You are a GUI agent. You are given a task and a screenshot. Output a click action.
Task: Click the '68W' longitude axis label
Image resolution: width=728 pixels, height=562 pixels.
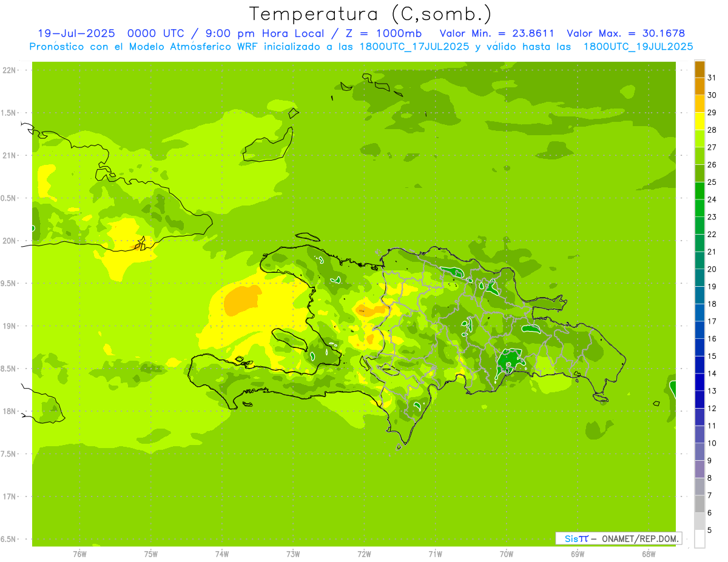(648, 554)
